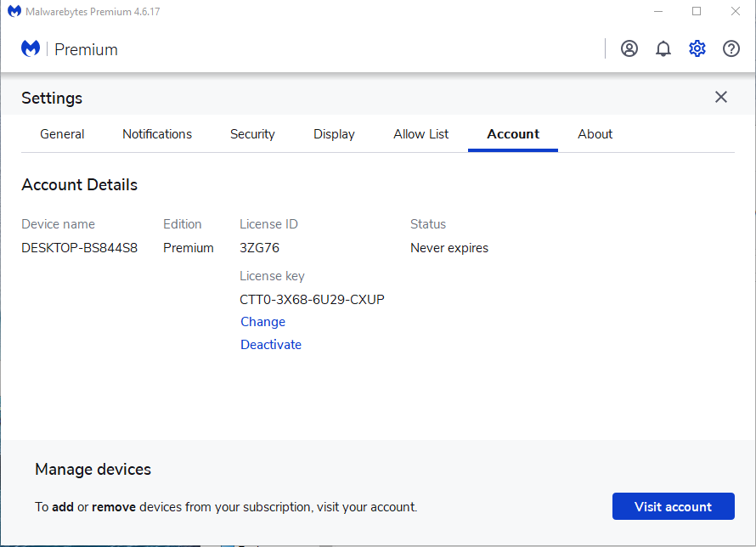Click the Malwarebytes logo beside Premium
The image size is (756, 547).
[31, 48]
